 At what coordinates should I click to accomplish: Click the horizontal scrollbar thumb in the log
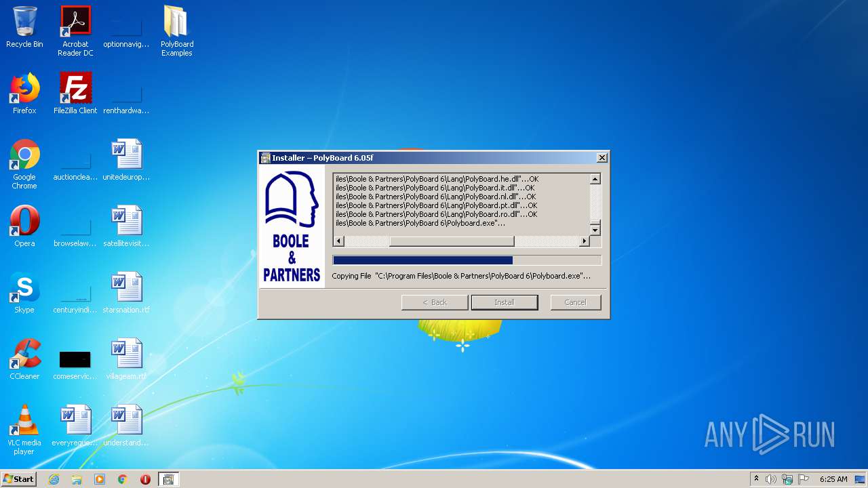click(452, 241)
